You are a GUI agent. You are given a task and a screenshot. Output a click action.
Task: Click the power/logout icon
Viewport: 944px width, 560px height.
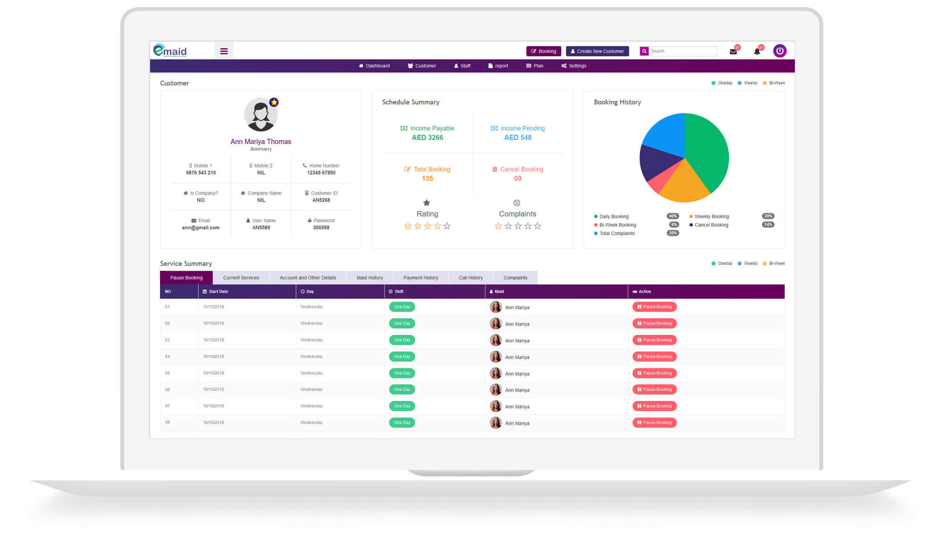pyautogui.click(x=780, y=50)
